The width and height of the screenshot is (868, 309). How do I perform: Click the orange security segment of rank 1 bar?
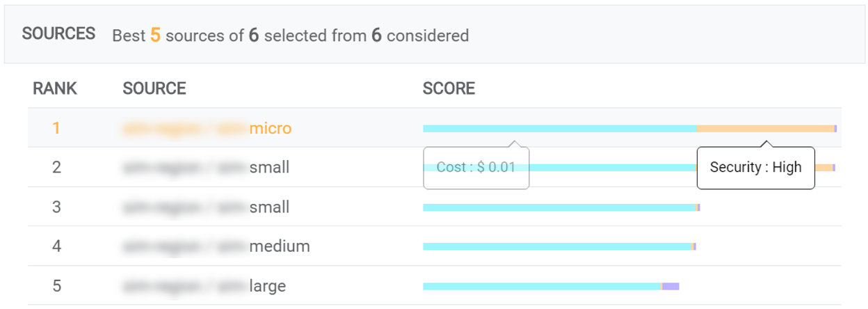coord(765,129)
